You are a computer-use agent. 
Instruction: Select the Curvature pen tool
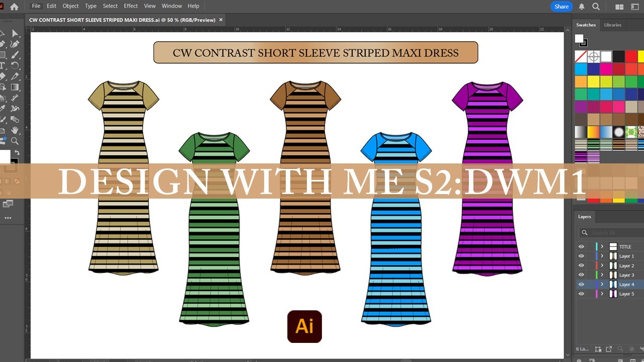pyautogui.click(x=15, y=44)
